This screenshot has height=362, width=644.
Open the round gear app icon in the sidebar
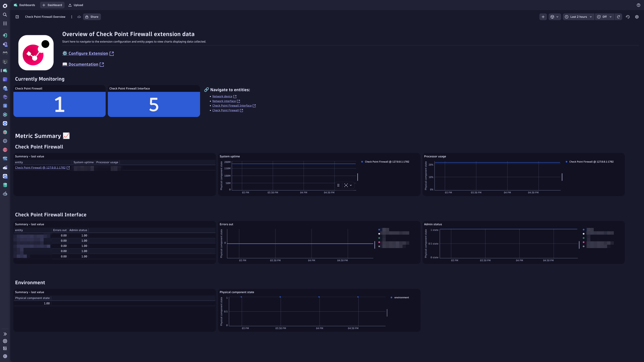(x=5, y=141)
